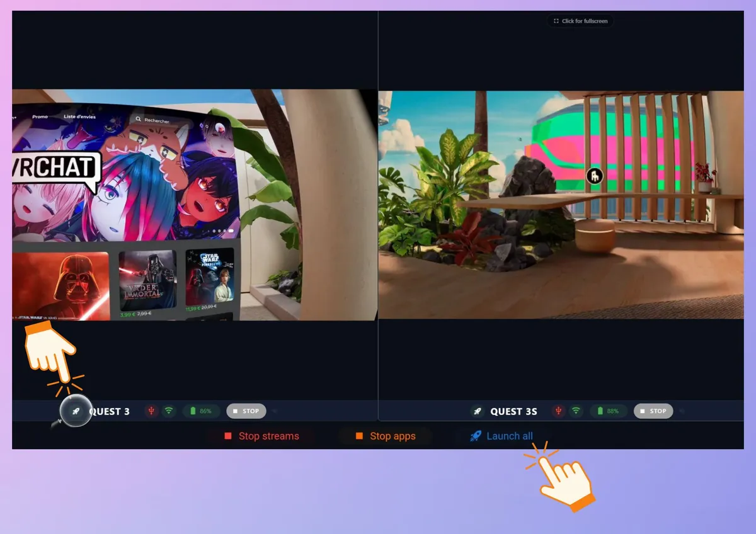
Task: Click the 86% battery indicator for QUEST 3
Action: tap(202, 411)
